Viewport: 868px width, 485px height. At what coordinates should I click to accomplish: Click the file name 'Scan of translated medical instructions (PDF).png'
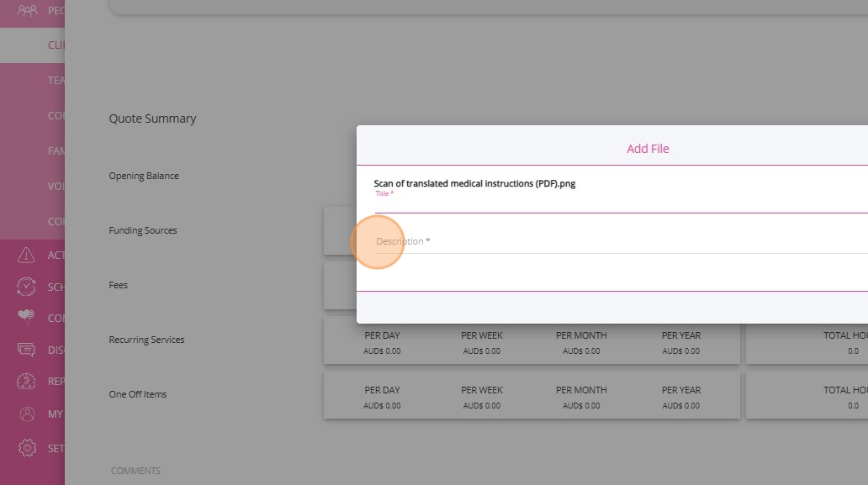tap(474, 183)
